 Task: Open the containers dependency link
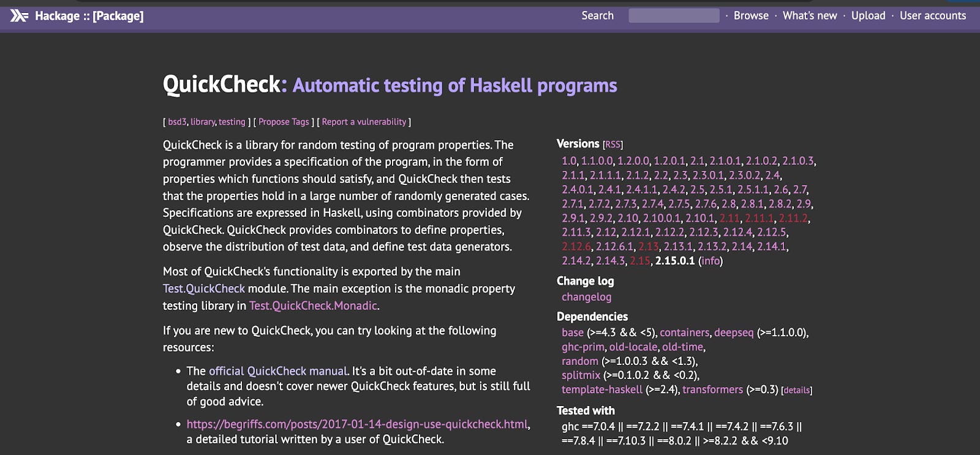click(684, 333)
